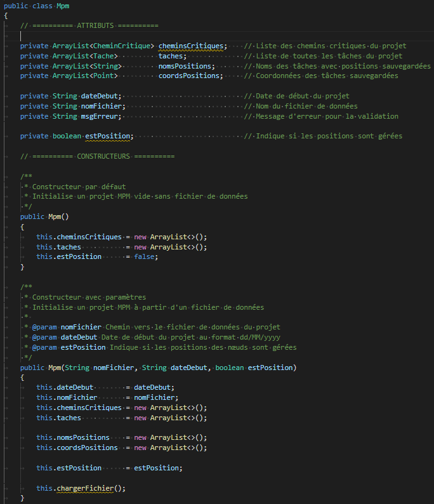Click the cheminsCritiques field declaration name

coord(192,46)
